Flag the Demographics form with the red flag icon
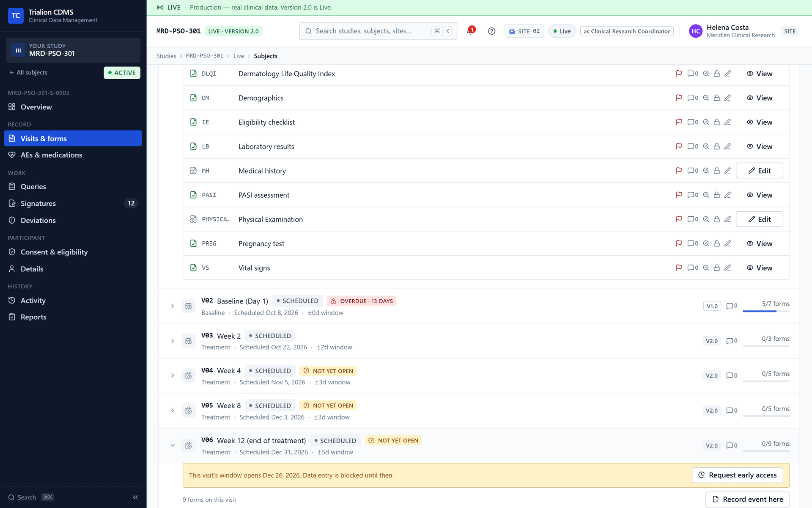Image resolution: width=812 pixels, height=508 pixels. [679, 98]
